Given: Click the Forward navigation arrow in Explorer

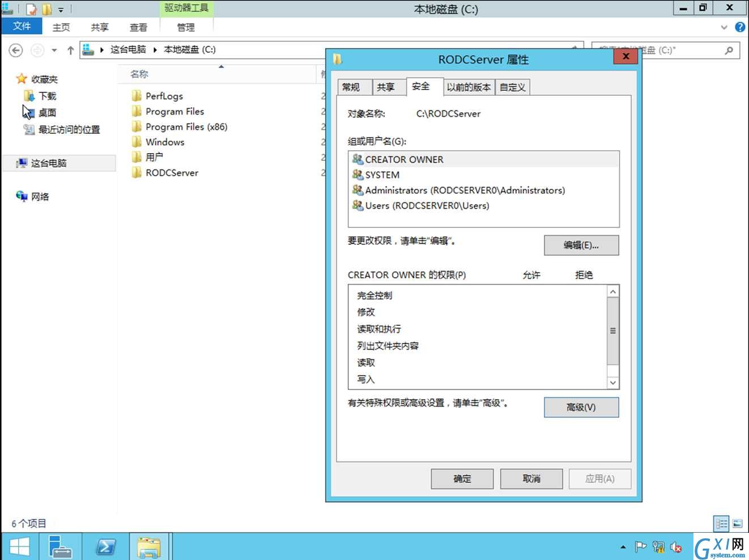Looking at the screenshot, I should (x=37, y=50).
